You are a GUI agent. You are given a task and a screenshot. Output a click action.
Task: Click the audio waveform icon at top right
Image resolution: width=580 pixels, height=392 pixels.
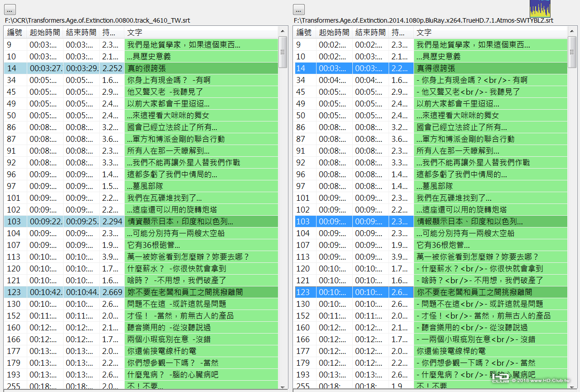540,9
